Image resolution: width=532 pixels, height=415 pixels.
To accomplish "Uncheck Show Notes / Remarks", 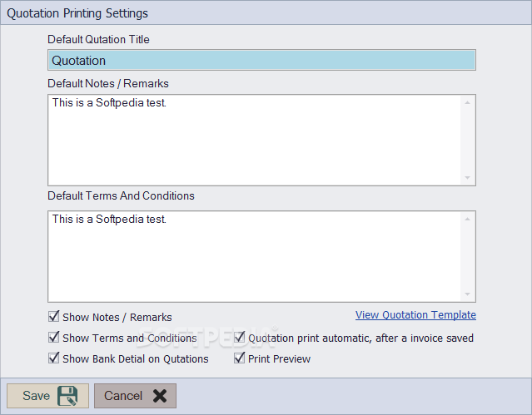I will click(x=53, y=317).
